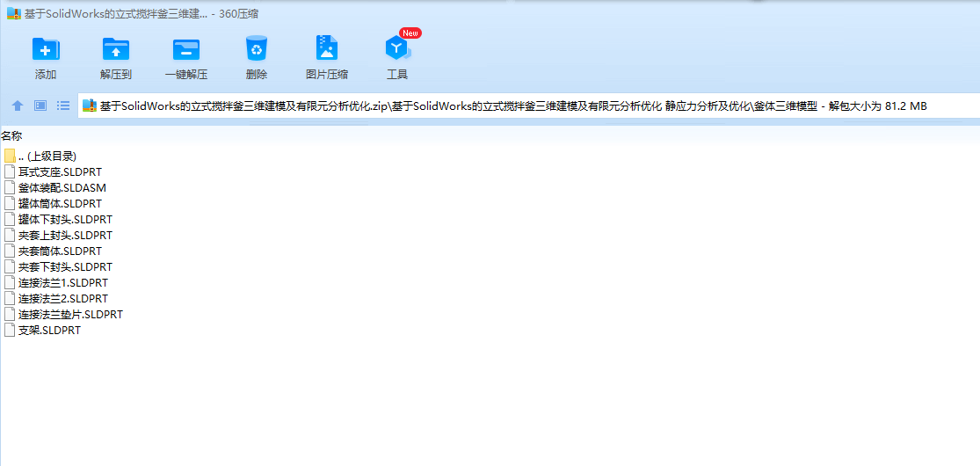Sort by the 名称 column header

coord(12,135)
